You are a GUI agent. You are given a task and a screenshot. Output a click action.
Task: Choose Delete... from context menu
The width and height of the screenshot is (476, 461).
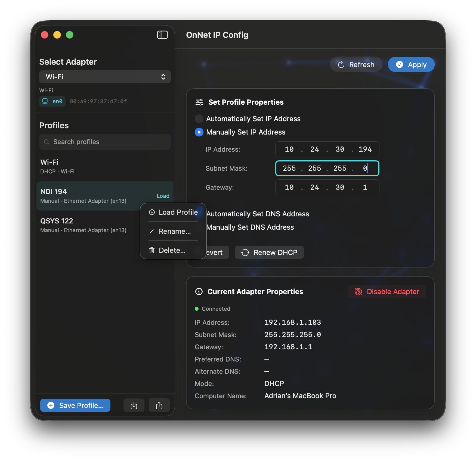coord(173,250)
